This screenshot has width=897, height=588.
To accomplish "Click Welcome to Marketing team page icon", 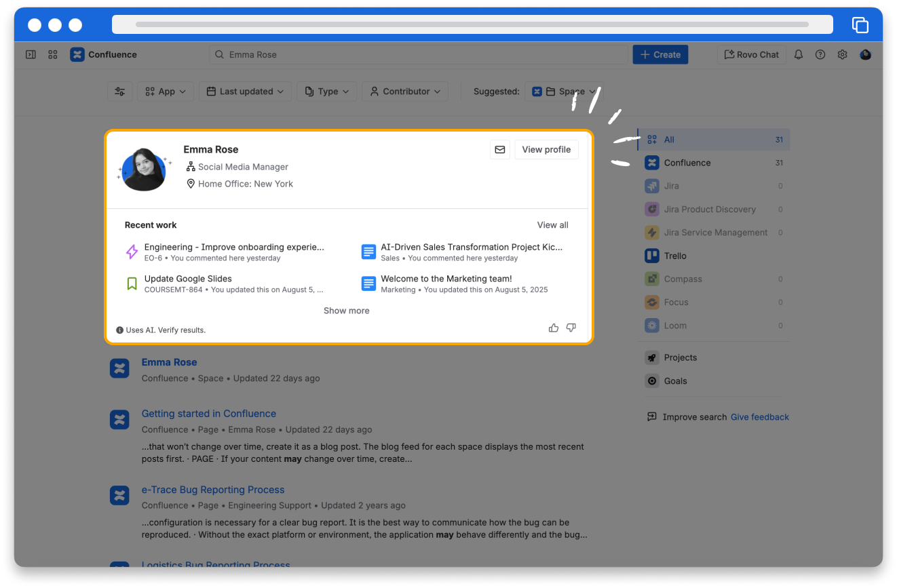I will click(x=368, y=283).
